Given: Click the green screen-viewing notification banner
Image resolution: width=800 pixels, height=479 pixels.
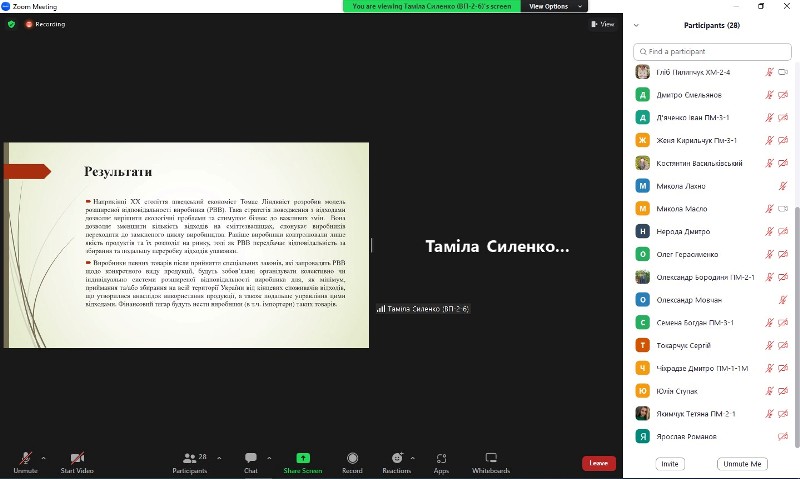Looking at the screenshot, I should (x=432, y=6).
